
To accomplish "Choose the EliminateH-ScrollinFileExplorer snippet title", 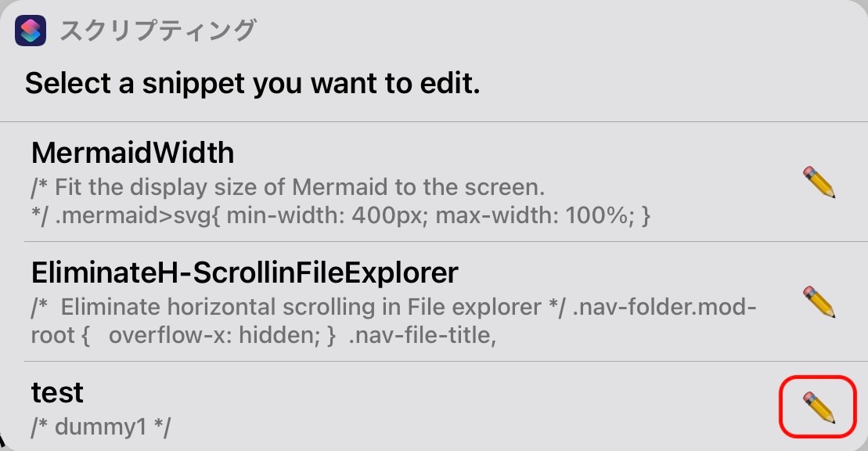I will click(244, 272).
